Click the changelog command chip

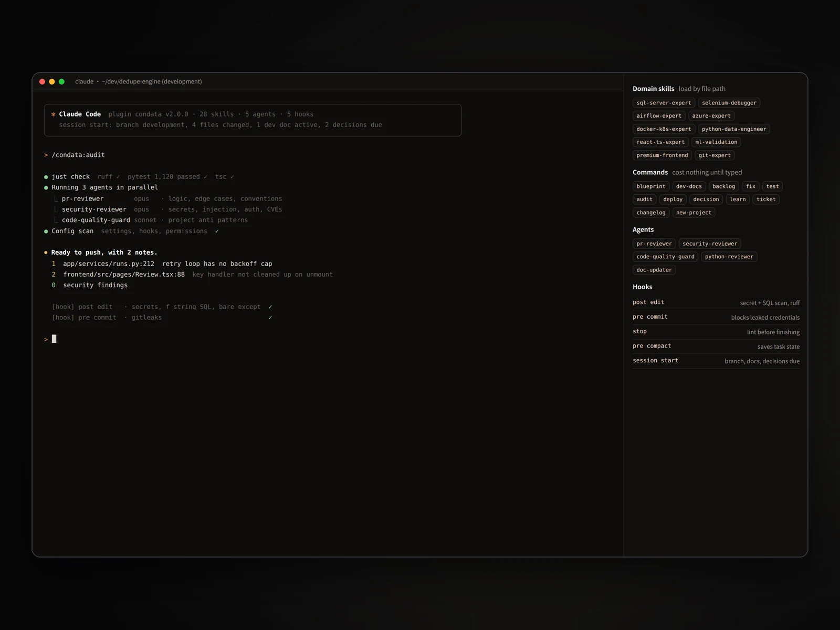(650, 213)
